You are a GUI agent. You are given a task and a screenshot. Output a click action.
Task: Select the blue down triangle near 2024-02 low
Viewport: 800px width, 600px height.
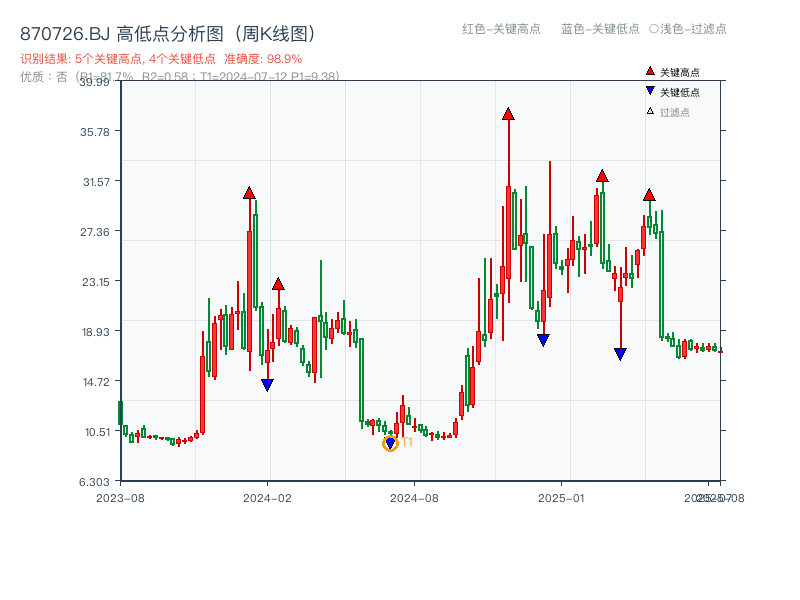[267, 383]
